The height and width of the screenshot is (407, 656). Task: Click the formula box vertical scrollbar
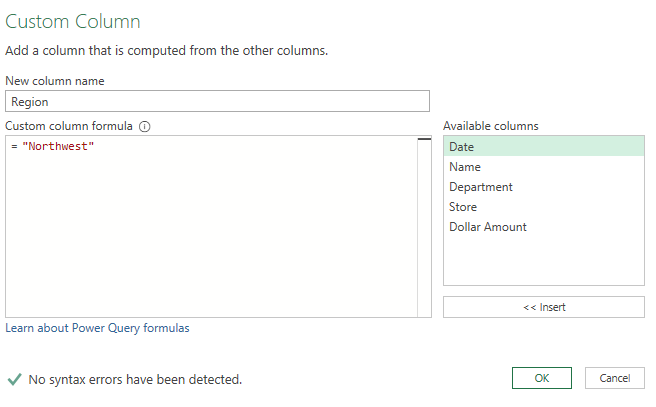[424, 226]
